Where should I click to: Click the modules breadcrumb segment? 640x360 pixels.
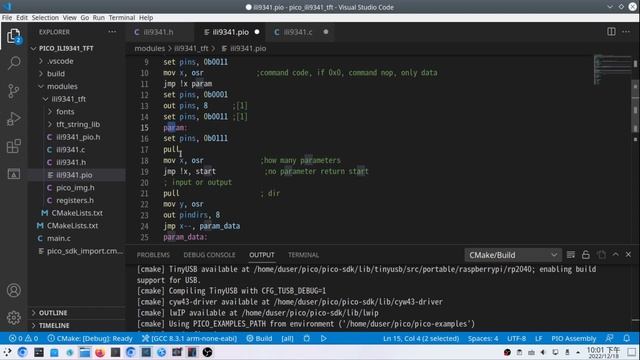149,48
